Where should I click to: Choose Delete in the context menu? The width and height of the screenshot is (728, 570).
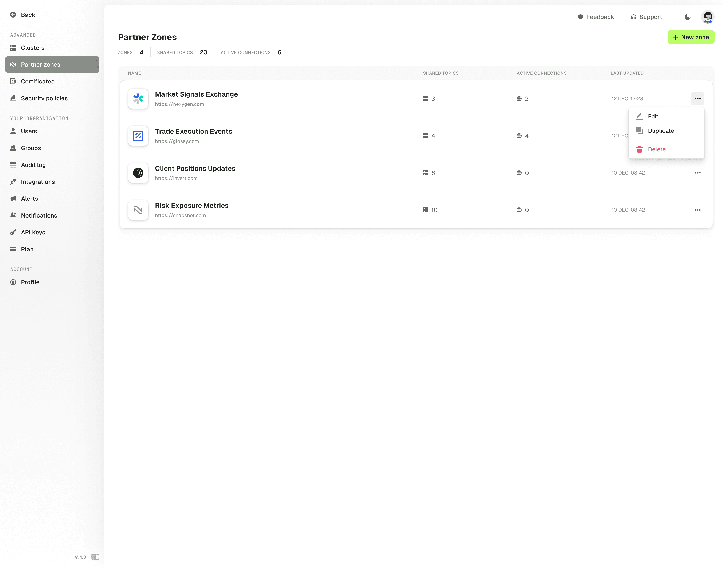coord(656,149)
